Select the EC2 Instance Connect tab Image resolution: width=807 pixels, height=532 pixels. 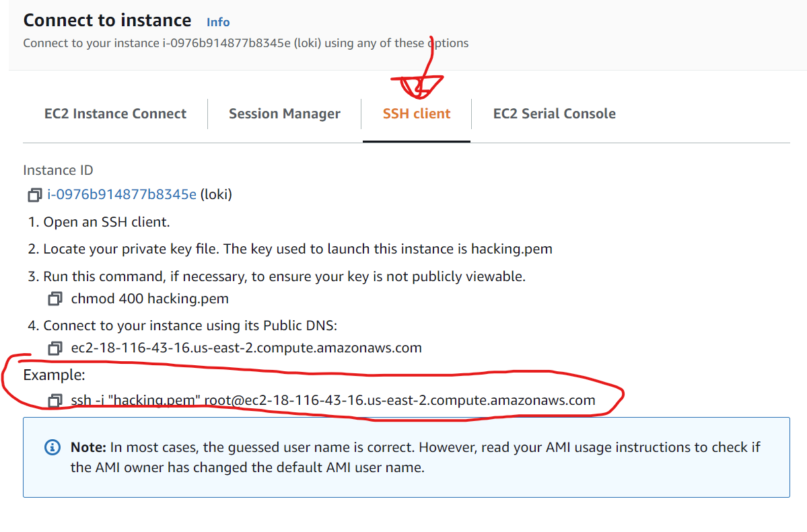click(x=114, y=113)
